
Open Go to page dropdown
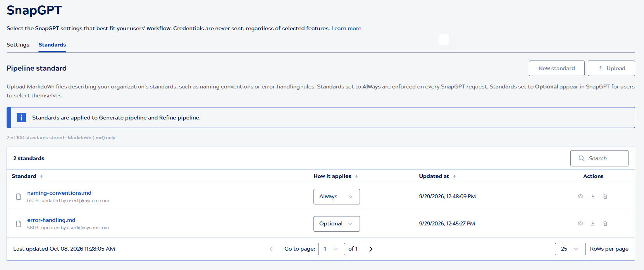point(332,249)
